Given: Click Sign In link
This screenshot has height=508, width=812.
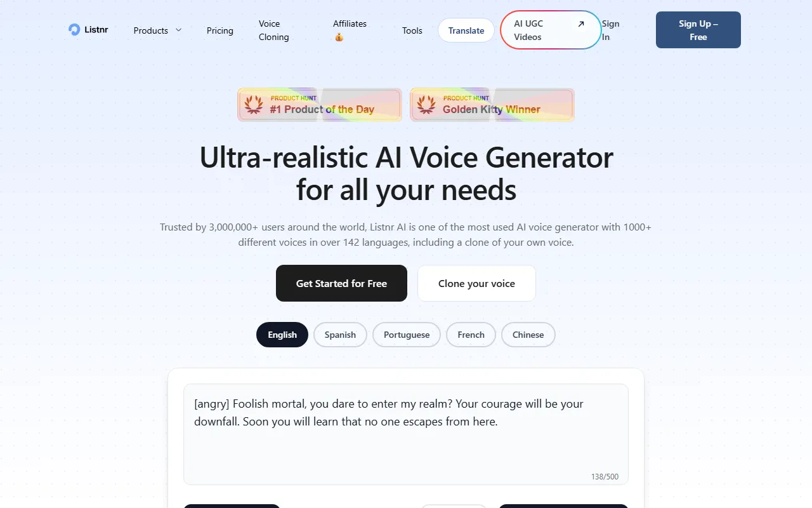Looking at the screenshot, I should pyautogui.click(x=611, y=30).
